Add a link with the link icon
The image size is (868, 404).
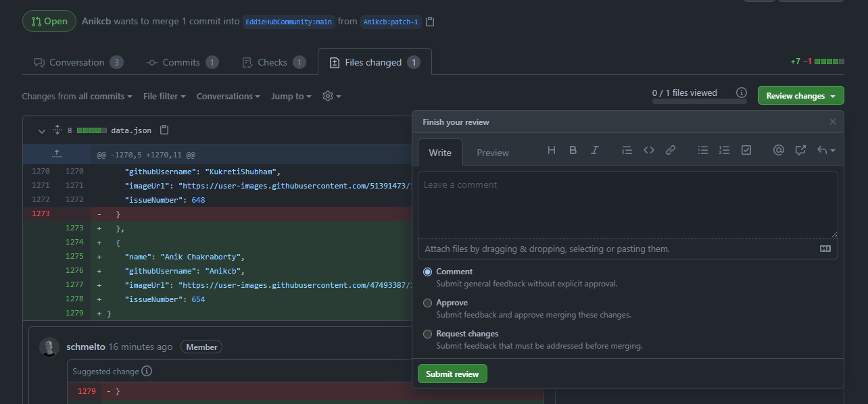[x=671, y=151]
